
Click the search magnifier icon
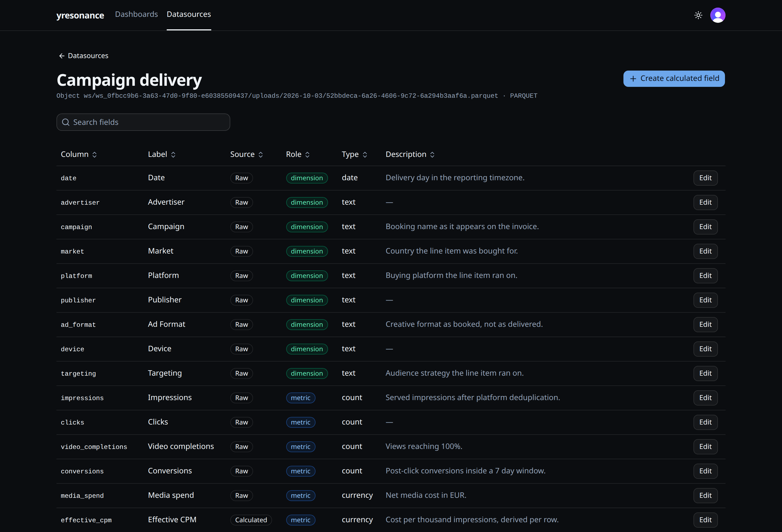66,122
